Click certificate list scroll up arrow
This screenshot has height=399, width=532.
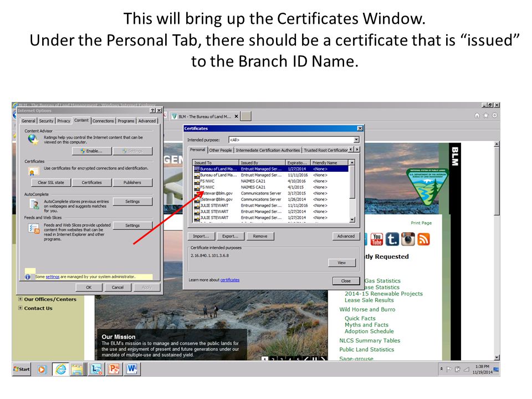click(x=352, y=162)
